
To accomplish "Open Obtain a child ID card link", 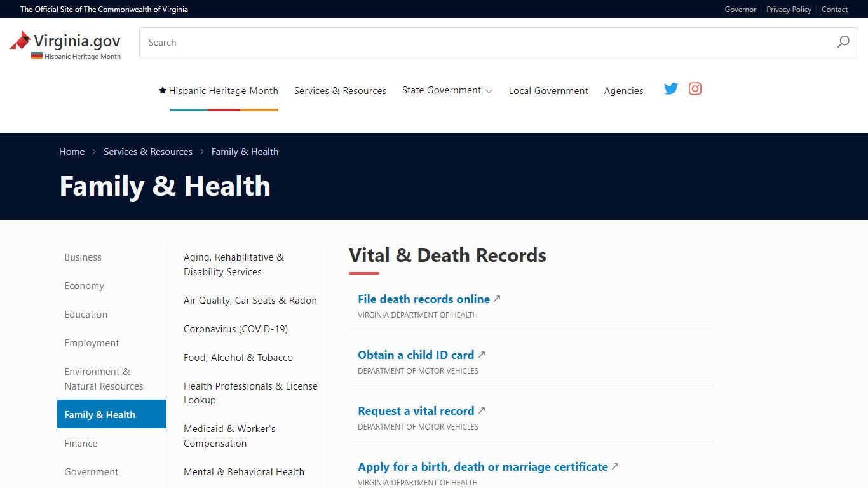I will coord(416,355).
